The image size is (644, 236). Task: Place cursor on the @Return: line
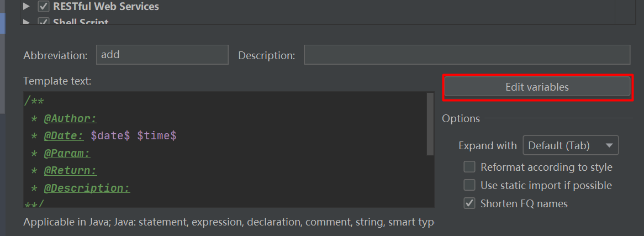tap(70, 171)
